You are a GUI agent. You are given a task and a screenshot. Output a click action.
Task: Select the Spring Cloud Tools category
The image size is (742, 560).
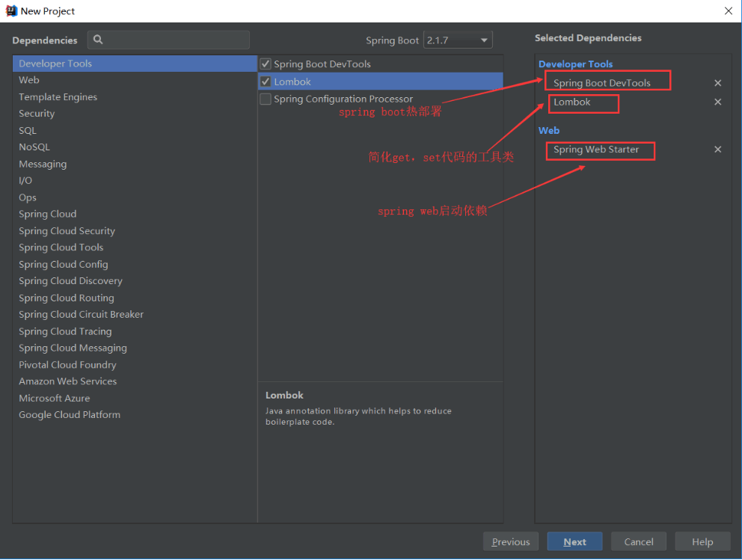tap(135, 247)
